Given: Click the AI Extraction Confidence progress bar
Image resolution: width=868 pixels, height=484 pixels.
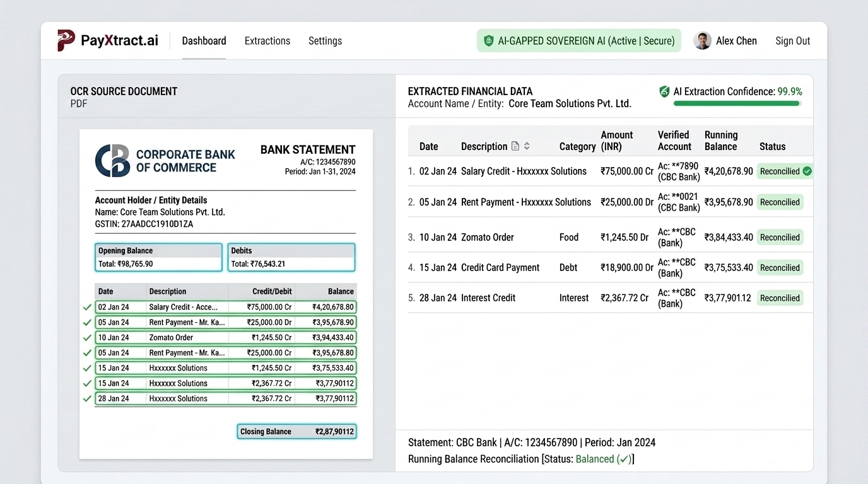Looking at the screenshot, I should point(737,103).
